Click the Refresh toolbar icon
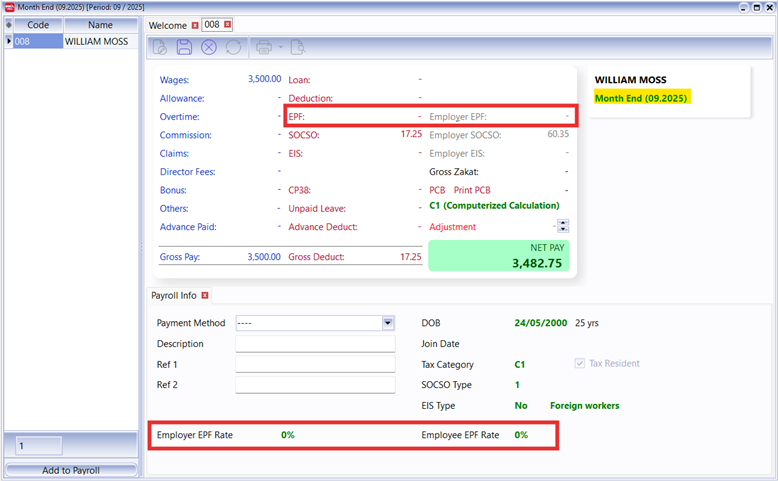Image resolution: width=778 pixels, height=481 pixels. pyautogui.click(x=233, y=47)
